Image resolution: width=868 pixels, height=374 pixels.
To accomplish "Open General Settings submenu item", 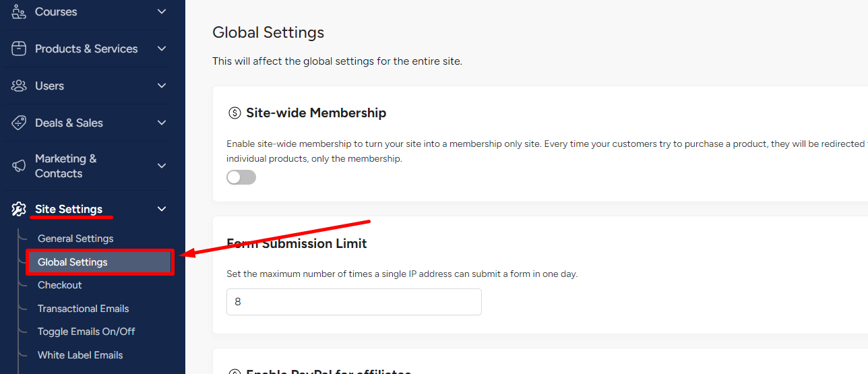I will (75, 239).
